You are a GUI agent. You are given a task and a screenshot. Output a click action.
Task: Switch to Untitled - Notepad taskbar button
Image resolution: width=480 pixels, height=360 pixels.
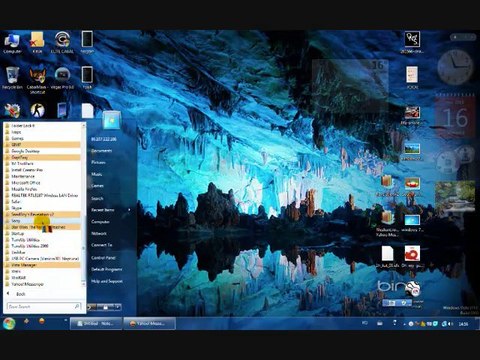click(96, 323)
